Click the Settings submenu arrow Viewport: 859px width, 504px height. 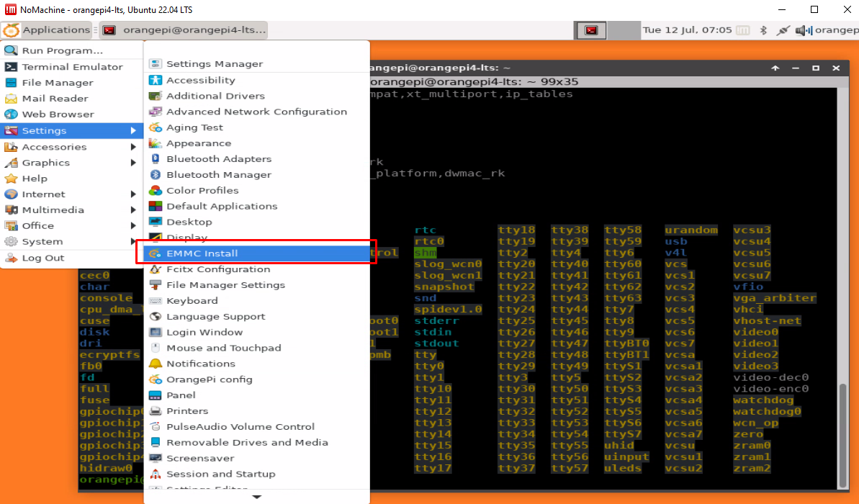coord(133,130)
